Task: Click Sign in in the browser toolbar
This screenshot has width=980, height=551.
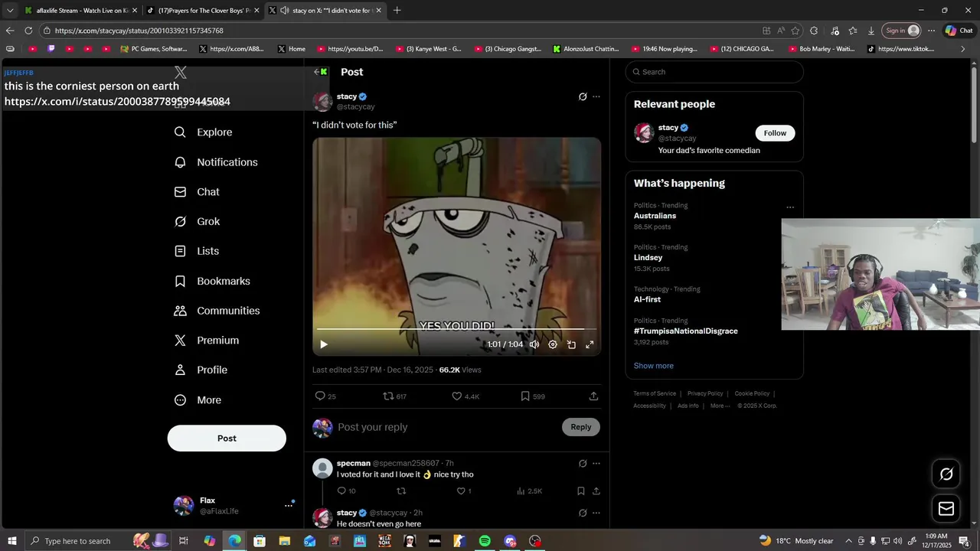Action: (901, 31)
